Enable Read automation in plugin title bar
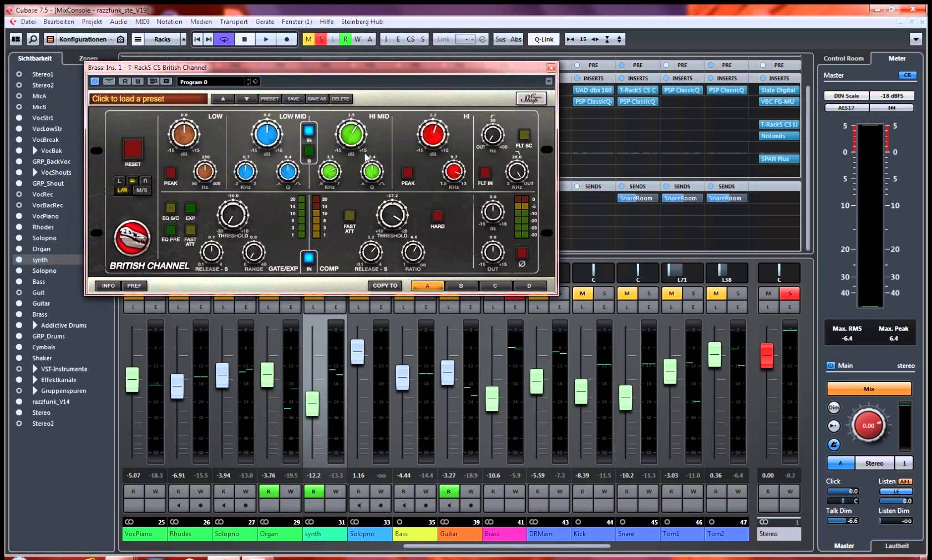This screenshot has height=560, width=932. tap(125, 81)
